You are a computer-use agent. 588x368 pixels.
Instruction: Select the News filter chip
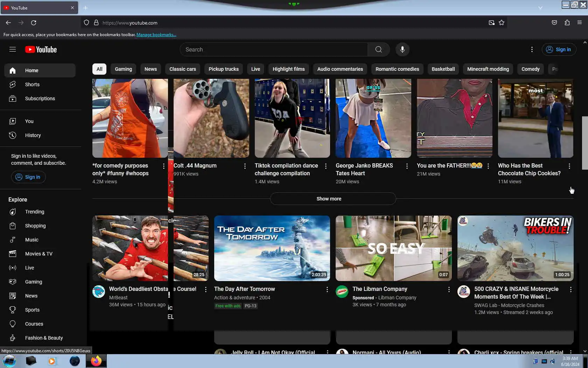(x=150, y=69)
